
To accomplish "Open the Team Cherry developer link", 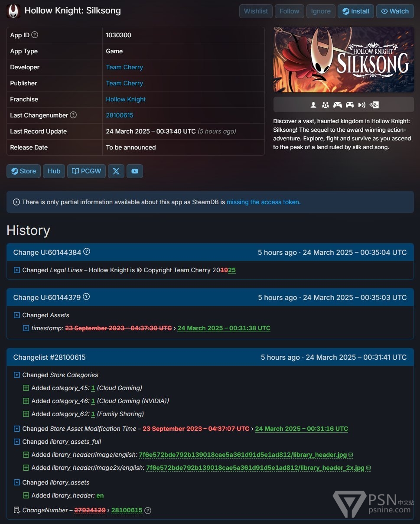I will (x=124, y=67).
